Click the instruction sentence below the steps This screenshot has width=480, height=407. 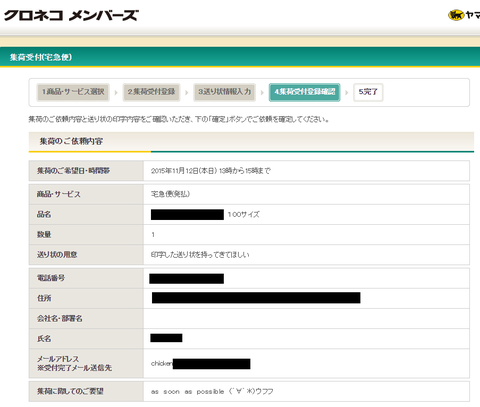pyautogui.click(x=179, y=119)
